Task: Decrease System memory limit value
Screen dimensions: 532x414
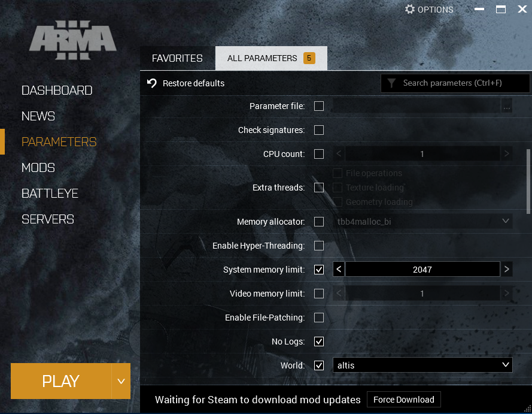Action: point(339,270)
